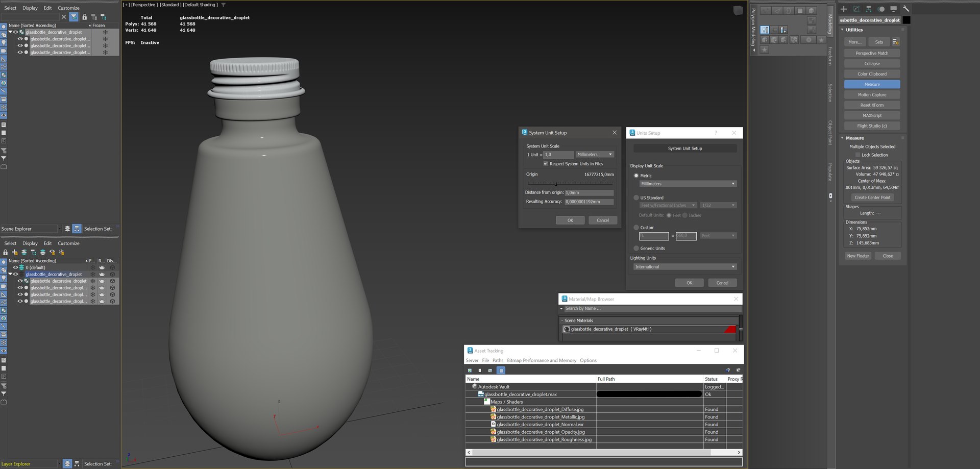Viewport: 980px width, 469px height.
Task: Click the Configure Button Sets icon
Action: click(895, 42)
